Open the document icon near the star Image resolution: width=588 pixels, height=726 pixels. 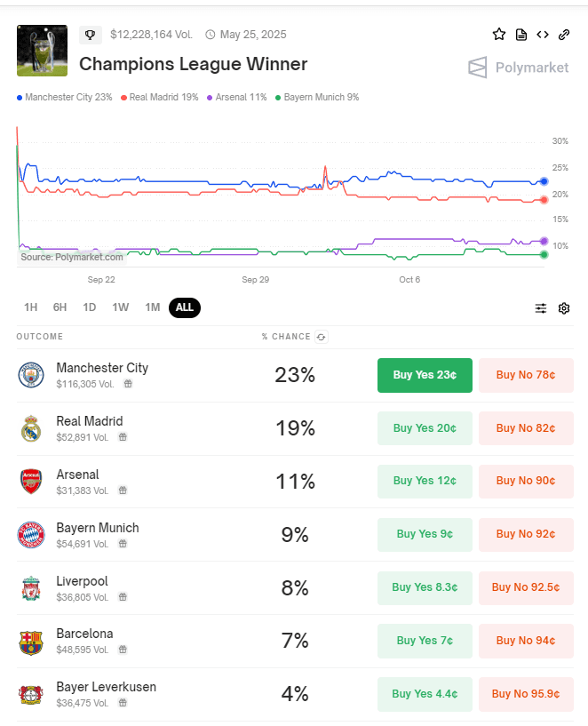(521, 35)
